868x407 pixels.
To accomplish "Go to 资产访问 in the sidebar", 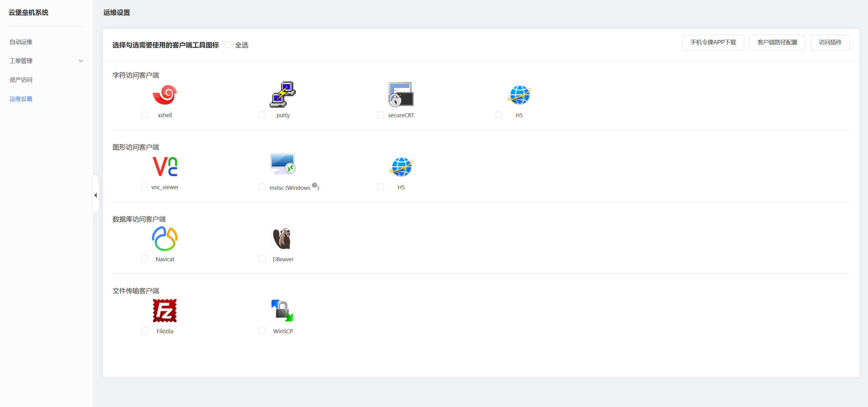I will point(21,80).
